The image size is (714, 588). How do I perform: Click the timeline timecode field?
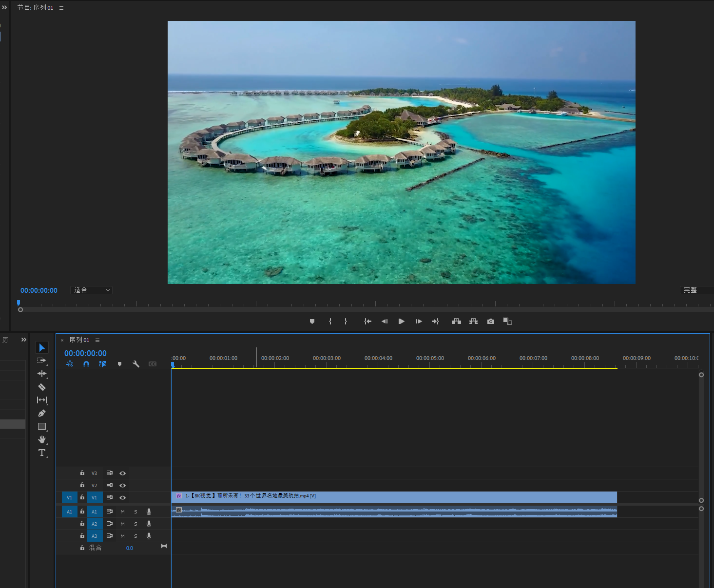(x=85, y=353)
